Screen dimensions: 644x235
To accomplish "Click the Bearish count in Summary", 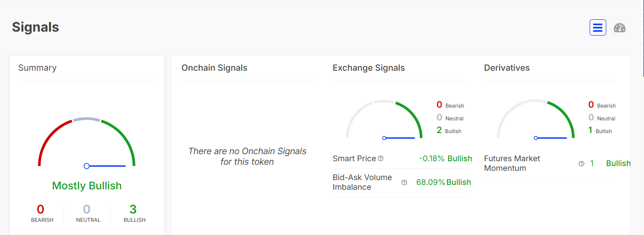I will pos(41,210).
